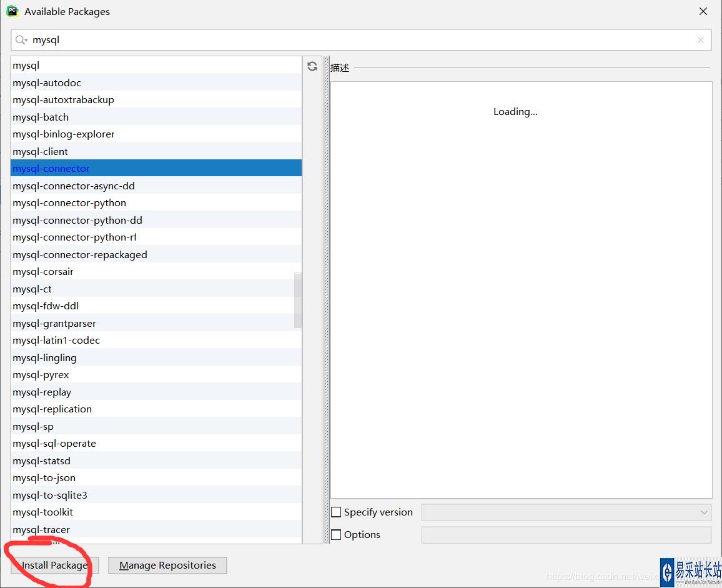Screen dimensions: 722x588
Task: Select mysql-replication package
Action: pyautogui.click(x=156, y=409)
